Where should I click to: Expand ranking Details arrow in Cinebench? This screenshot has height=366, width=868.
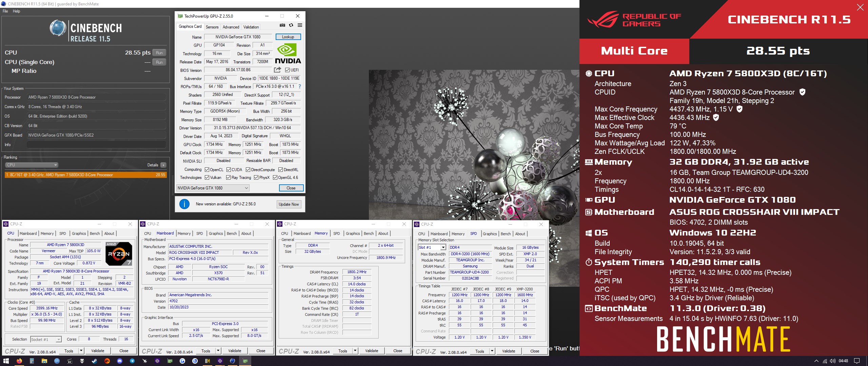163,165
